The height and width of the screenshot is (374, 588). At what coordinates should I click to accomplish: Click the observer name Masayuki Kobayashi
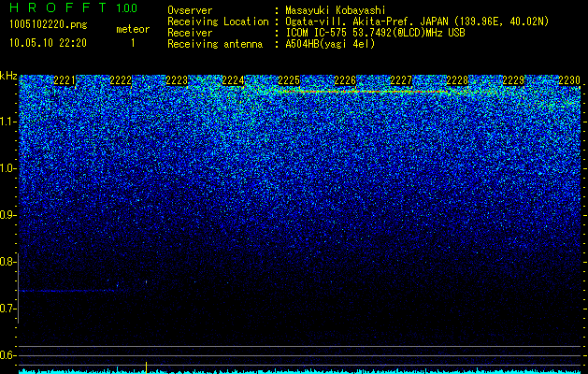click(x=336, y=10)
